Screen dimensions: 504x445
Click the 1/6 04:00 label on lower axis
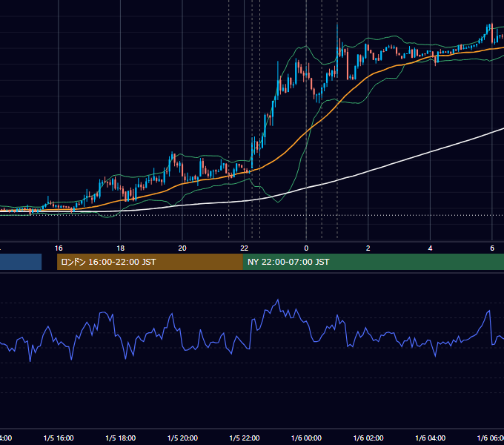tap(431, 438)
